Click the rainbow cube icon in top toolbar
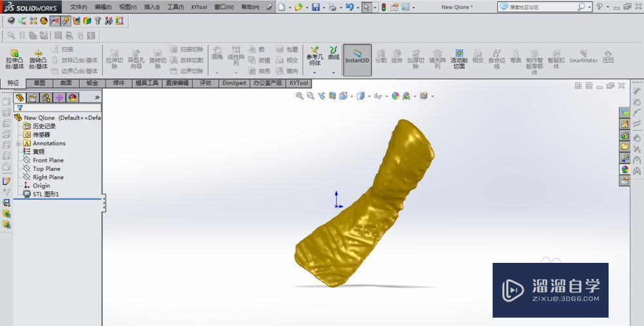Image resolution: width=644 pixels, height=326 pixels. 87,21
